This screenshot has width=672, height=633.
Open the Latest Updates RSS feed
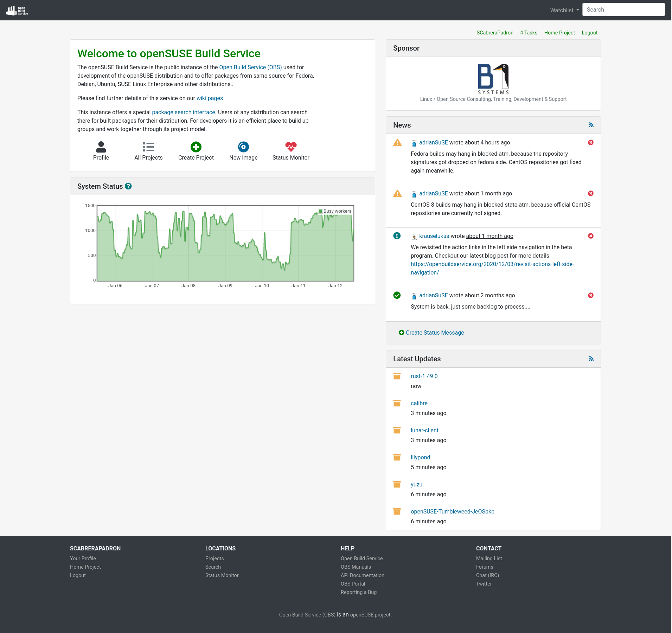pyautogui.click(x=591, y=359)
